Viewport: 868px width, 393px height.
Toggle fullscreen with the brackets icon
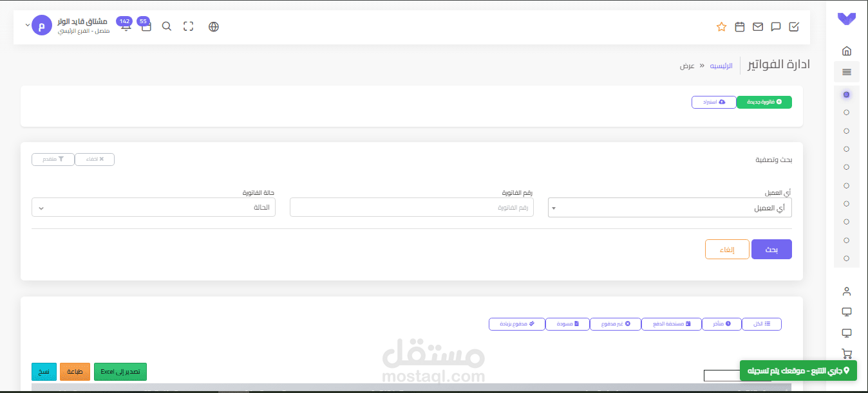coord(188,26)
